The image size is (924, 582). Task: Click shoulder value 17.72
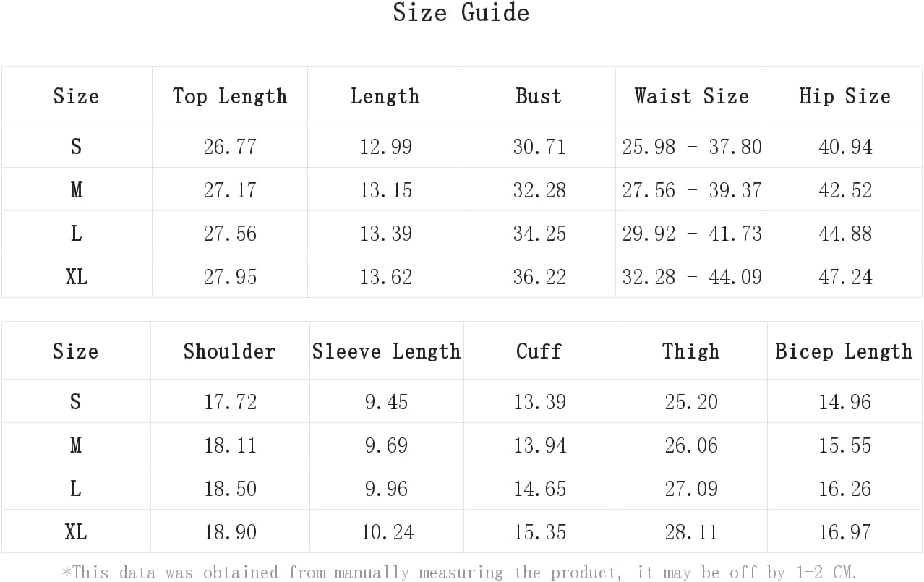point(230,402)
